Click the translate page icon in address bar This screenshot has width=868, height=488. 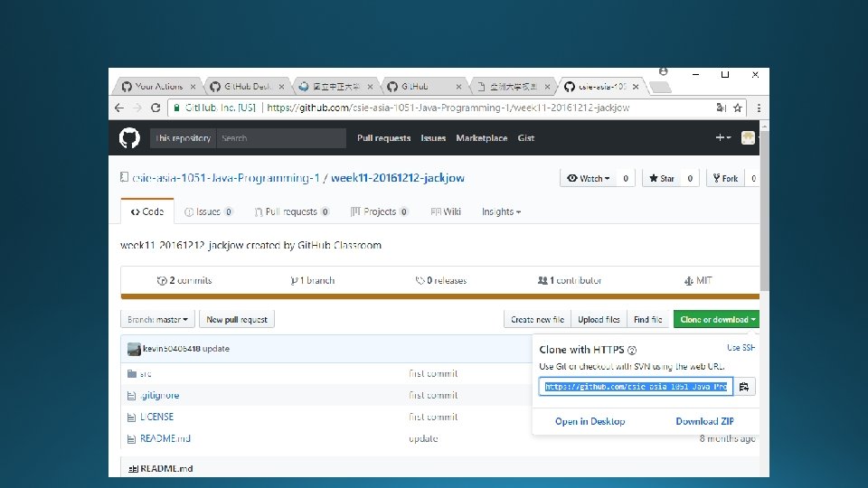pos(721,108)
